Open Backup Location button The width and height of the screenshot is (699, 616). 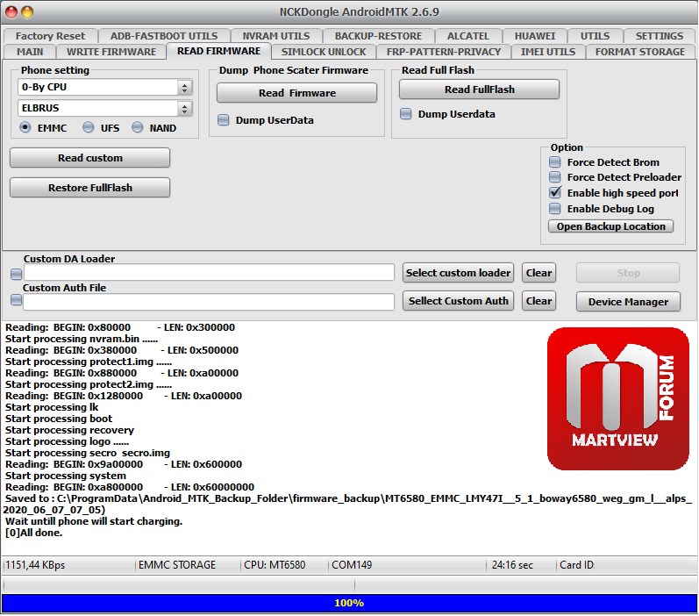(x=610, y=226)
